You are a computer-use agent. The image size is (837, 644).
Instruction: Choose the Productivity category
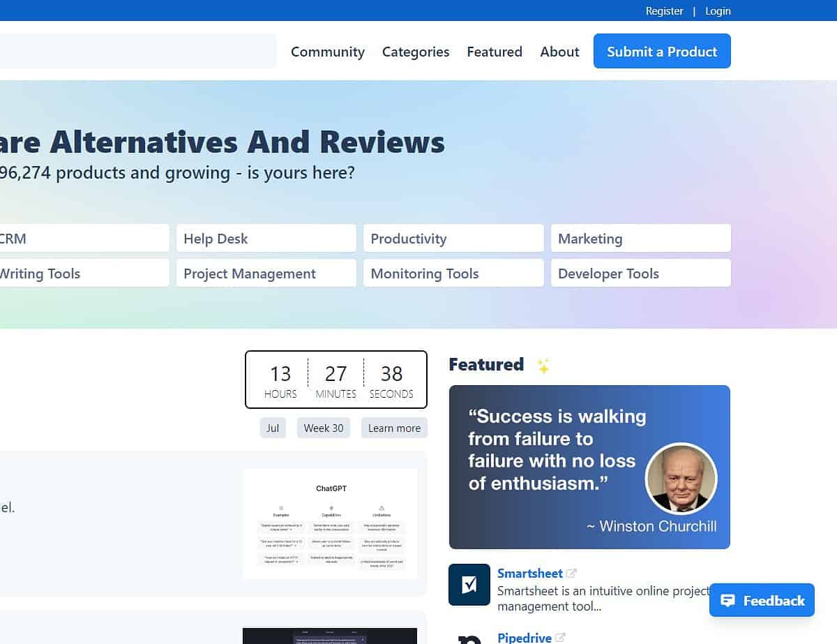453,239
